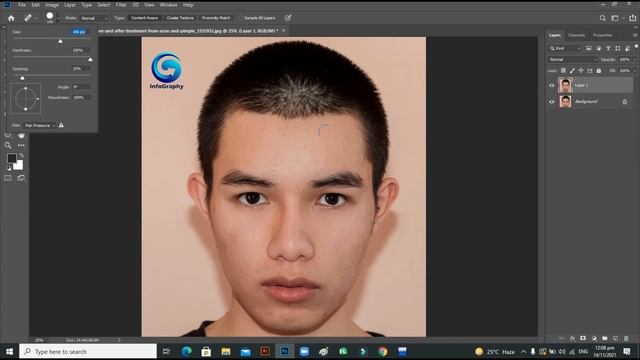Toggle pen pressure for size icon

click(288, 18)
